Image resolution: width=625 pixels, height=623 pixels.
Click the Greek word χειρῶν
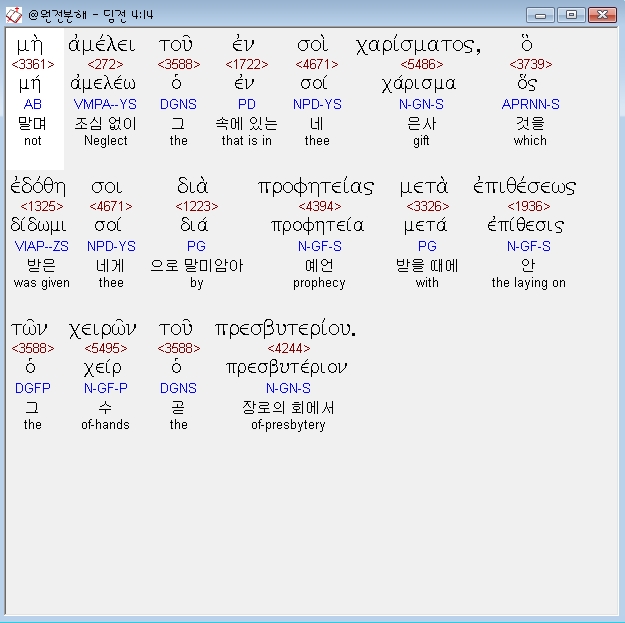102,330
